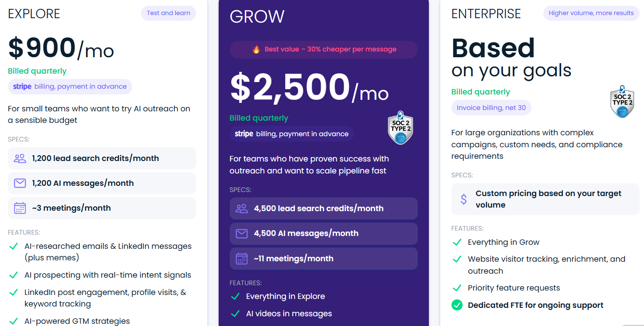Click the dollar sign icon in custom pricing spec
Image resolution: width=644 pixels, height=326 pixels.
(463, 199)
